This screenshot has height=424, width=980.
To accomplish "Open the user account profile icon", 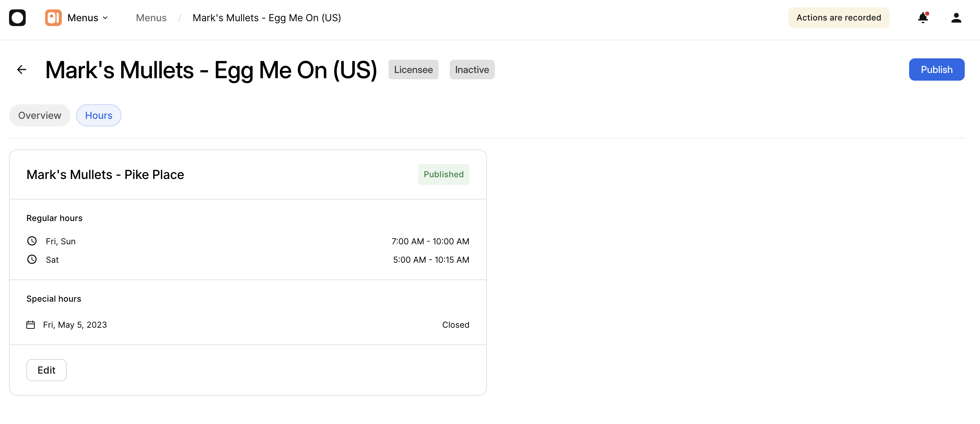I will pos(956,18).
